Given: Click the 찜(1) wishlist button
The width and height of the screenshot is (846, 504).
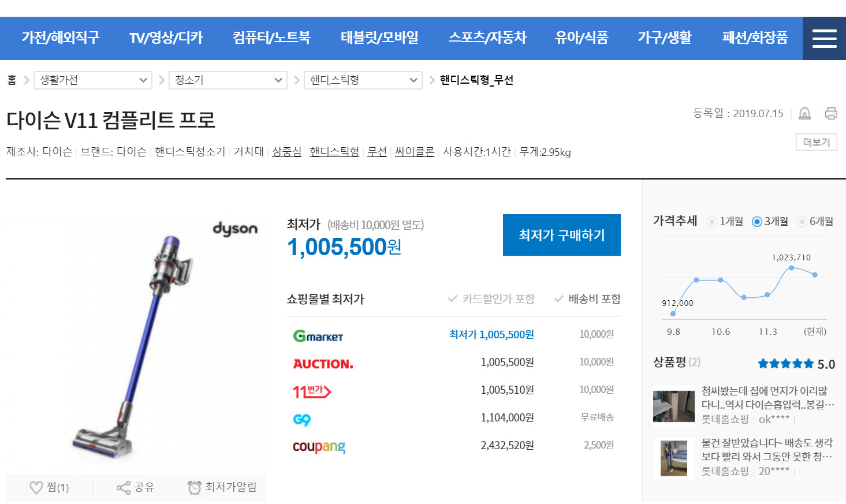Looking at the screenshot, I should 49,488.
